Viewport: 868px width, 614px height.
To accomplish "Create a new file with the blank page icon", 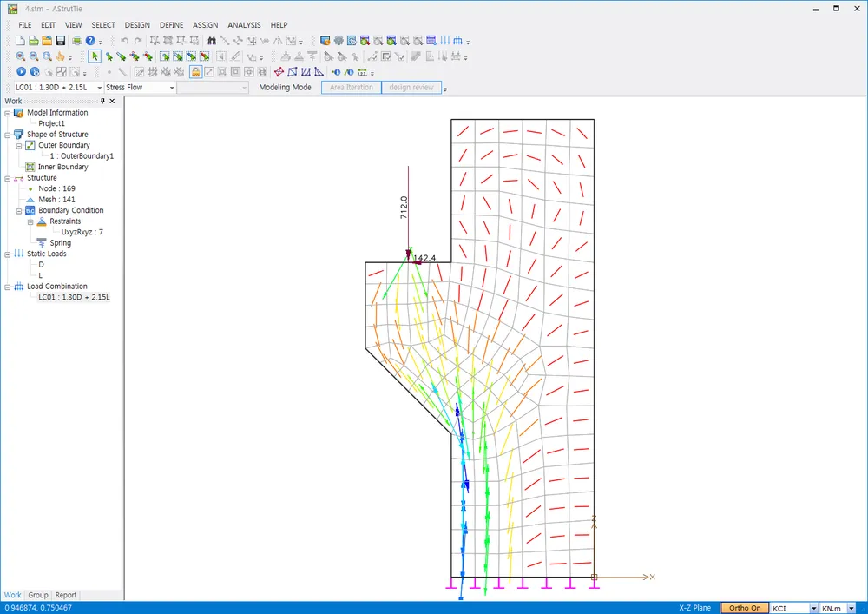I will 20,41.
